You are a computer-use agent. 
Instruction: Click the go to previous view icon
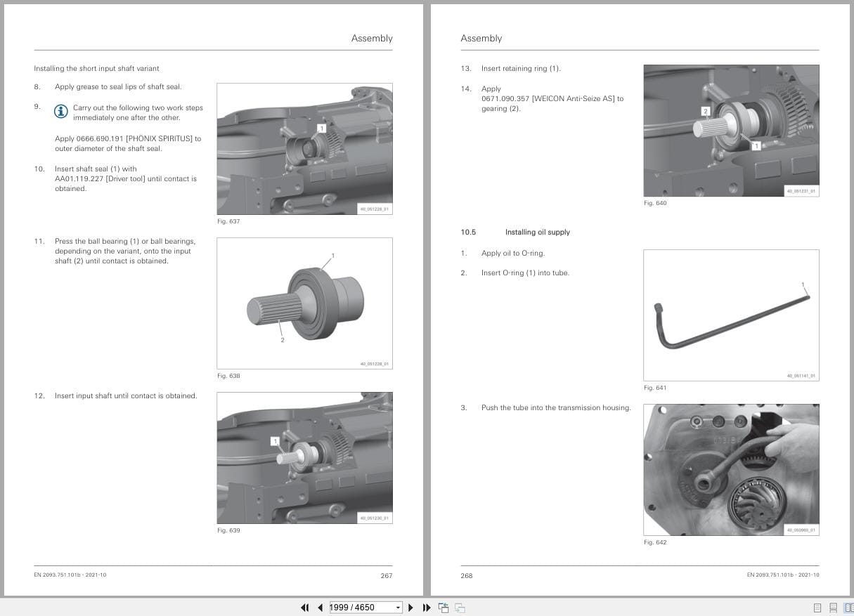444,608
